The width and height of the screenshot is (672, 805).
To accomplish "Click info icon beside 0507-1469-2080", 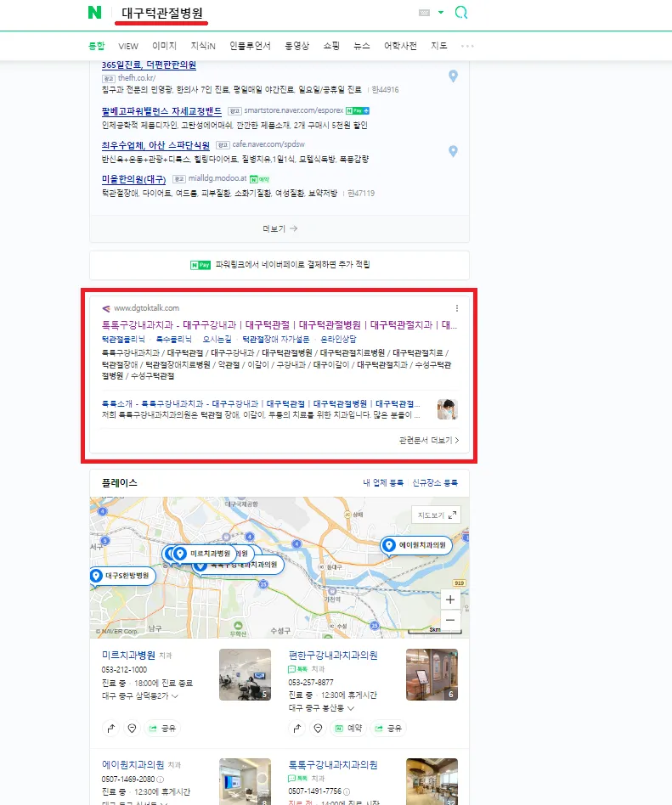I will [160, 780].
